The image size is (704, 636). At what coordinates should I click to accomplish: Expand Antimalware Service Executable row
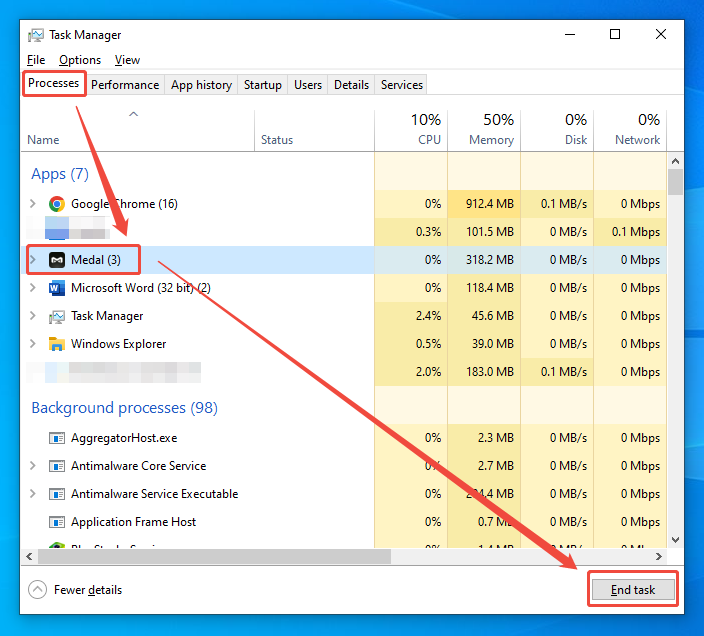32,494
